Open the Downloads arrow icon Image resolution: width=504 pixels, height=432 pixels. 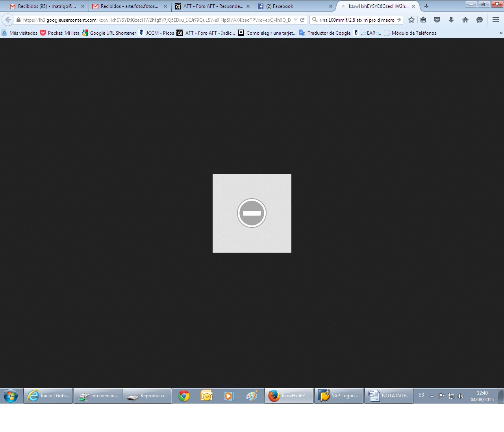(x=451, y=20)
